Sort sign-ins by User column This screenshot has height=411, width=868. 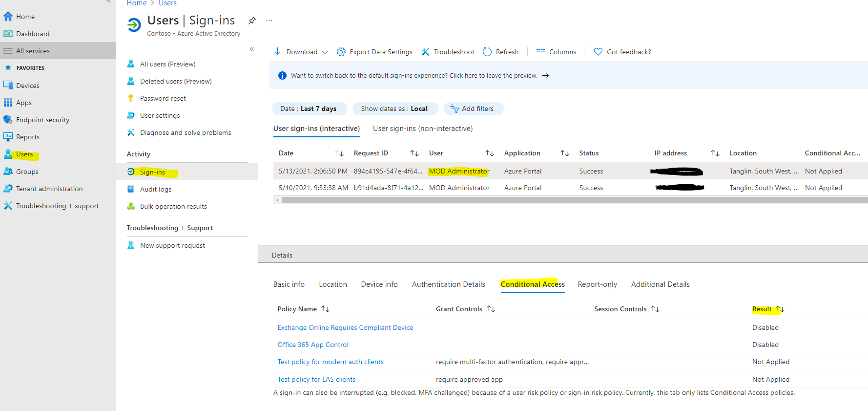[x=490, y=153]
